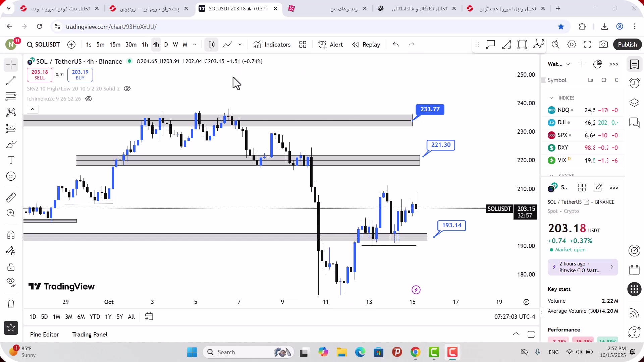Open price scale settings gear
The height and width of the screenshot is (362, 644).
point(526,302)
